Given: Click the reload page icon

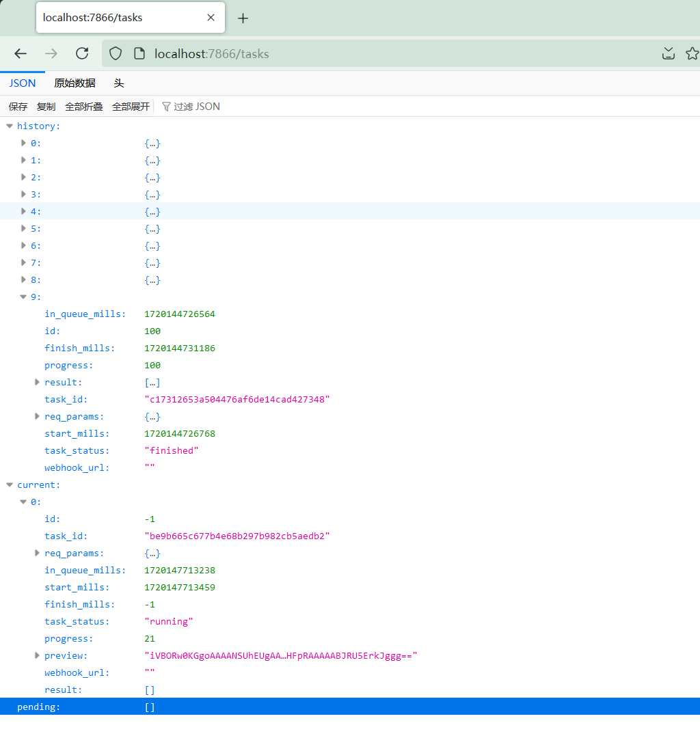Looking at the screenshot, I should (x=82, y=53).
